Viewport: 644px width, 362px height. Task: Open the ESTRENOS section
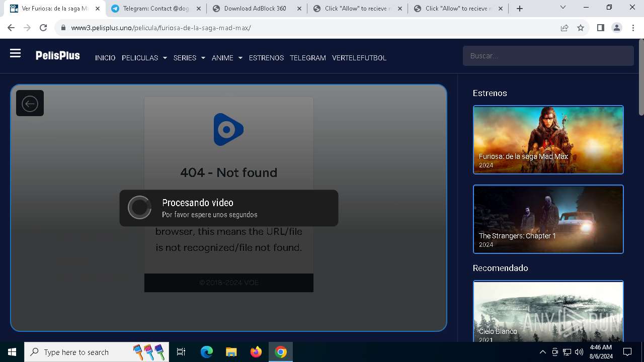click(266, 58)
